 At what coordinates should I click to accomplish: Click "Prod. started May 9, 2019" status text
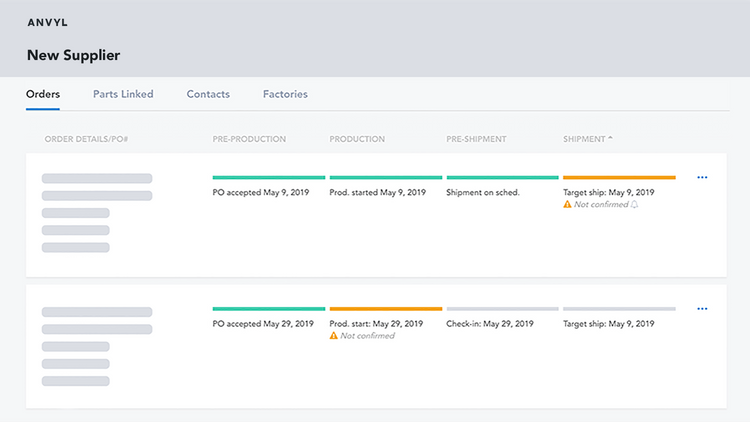384,192
